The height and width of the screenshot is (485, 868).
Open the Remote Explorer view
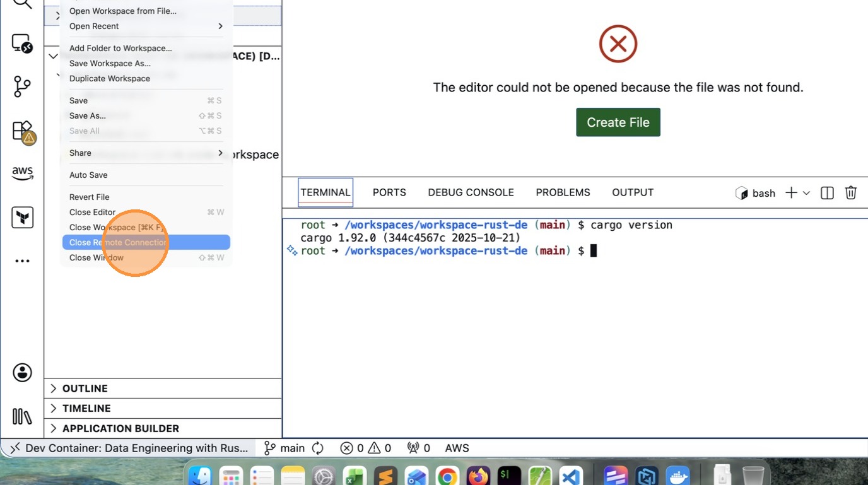pyautogui.click(x=22, y=44)
